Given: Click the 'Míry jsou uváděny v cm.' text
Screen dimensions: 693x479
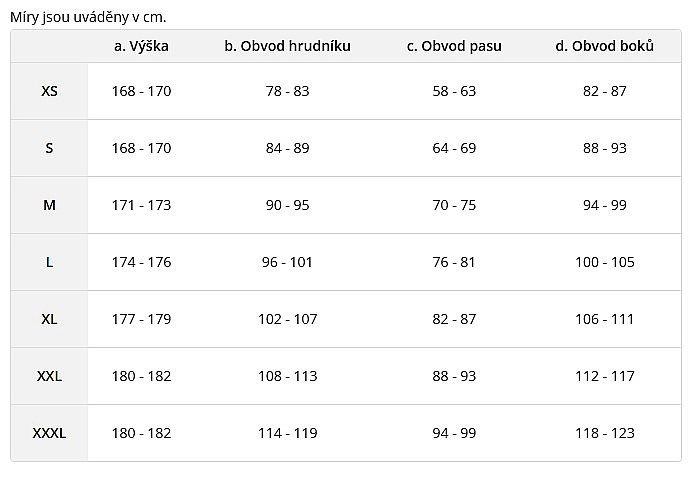Looking at the screenshot, I should tap(88, 17).
